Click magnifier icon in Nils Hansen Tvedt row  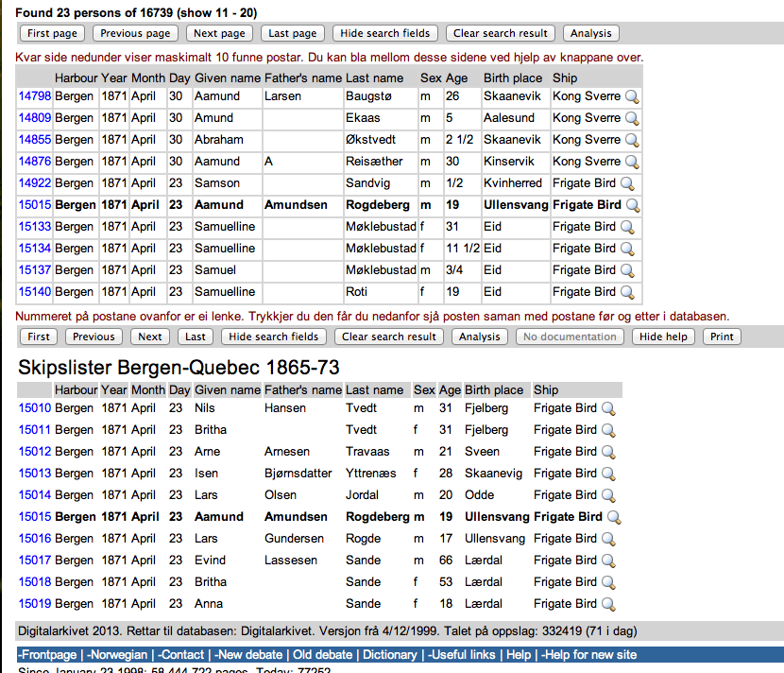coord(609,408)
